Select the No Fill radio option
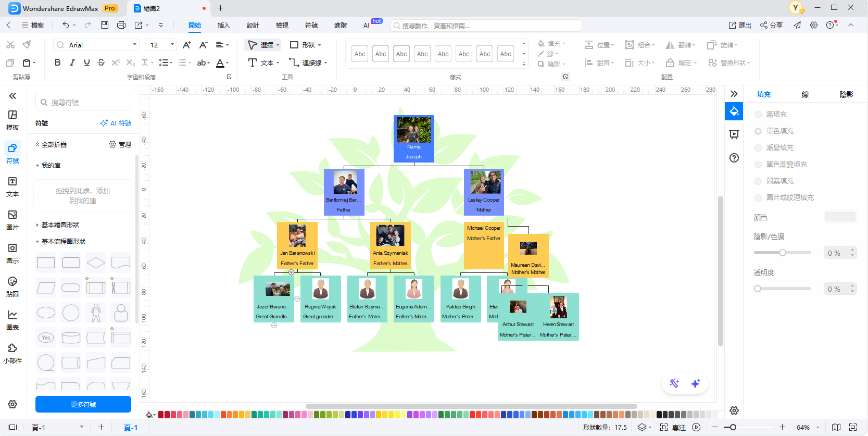868x436 pixels. click(758, 115)
